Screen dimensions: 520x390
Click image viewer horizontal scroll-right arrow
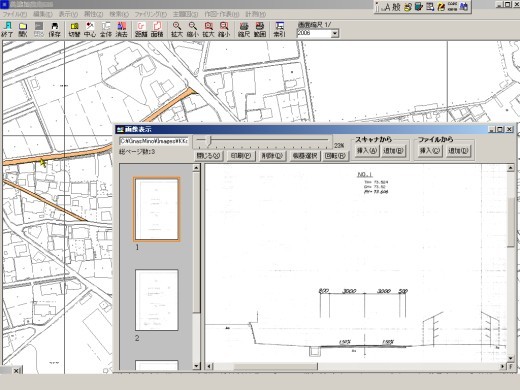[x=503, y=366]
